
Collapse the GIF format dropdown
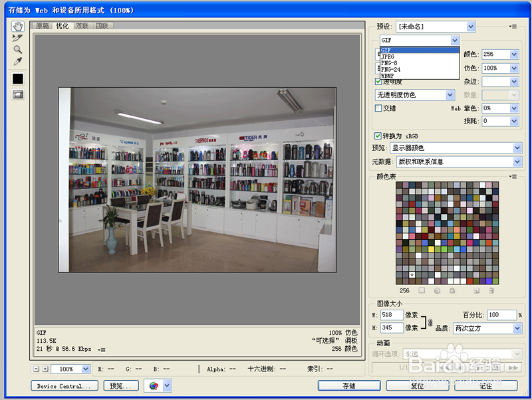455,41
